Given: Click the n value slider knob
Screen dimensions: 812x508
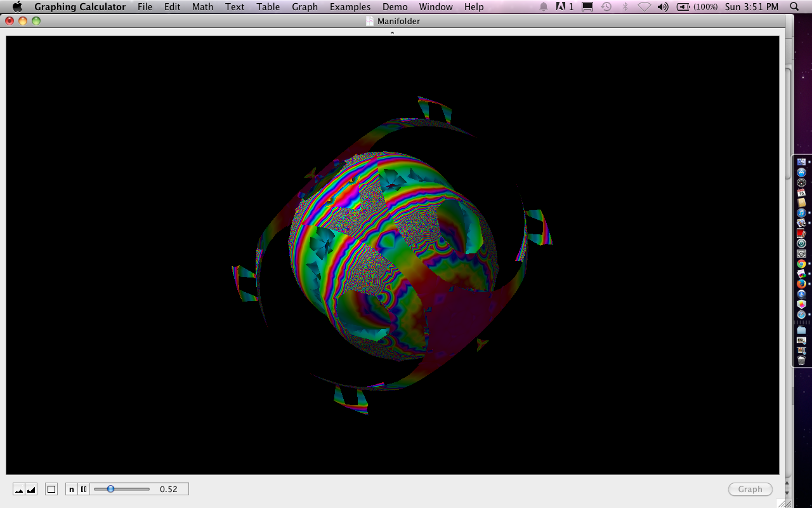Looking at the screenshot, I should pos(110,489).
